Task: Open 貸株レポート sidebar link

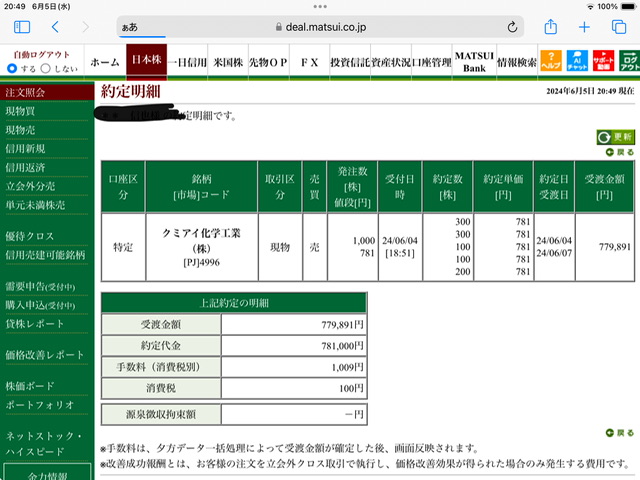Action: [35, 324]
